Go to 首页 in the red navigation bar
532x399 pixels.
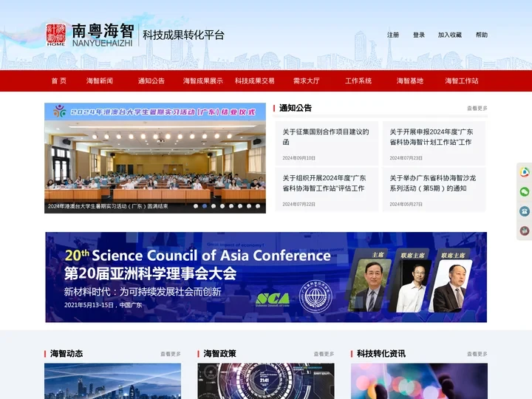(x=58, y=81)
